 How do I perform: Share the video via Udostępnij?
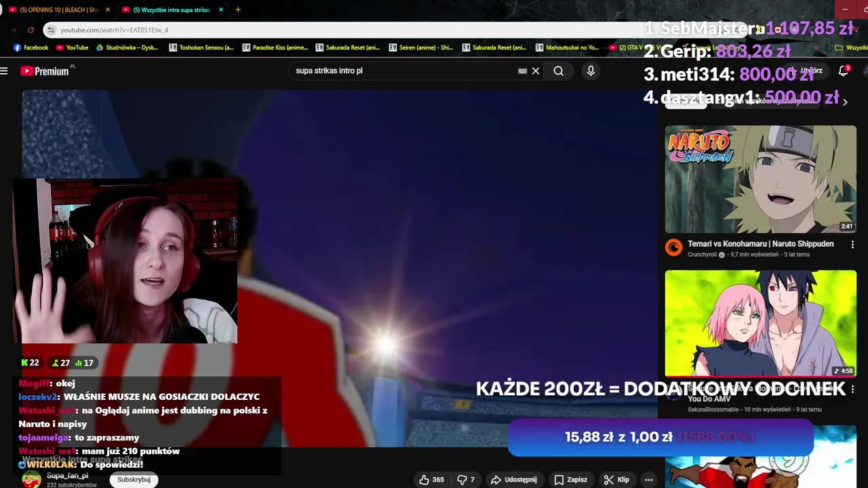point(514,479)
